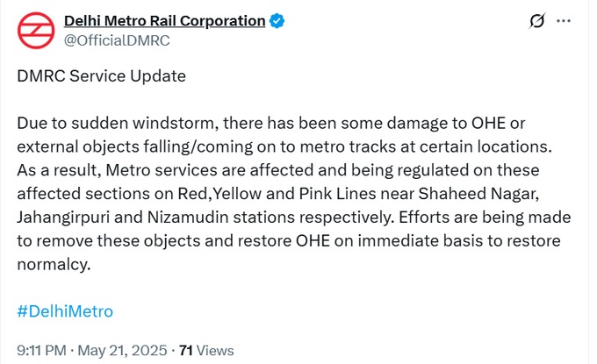Click the word normalcy ending the post

pos(54,264)
